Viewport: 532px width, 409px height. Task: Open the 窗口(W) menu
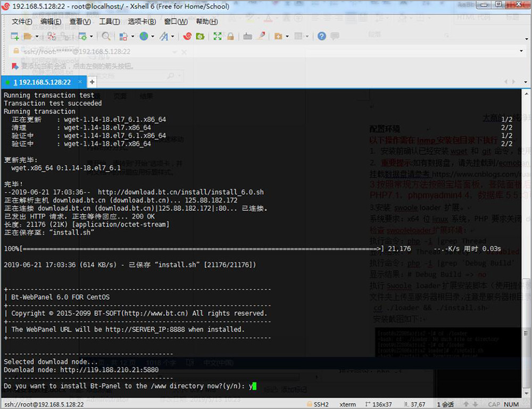tap(176, 22)
